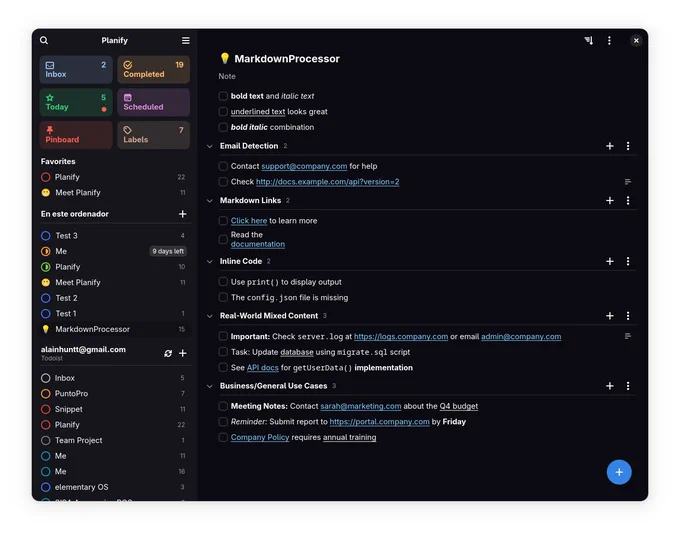Check off 'bold italic combination' task
This screenshot has height=536, width=680.
(x=223, y=127)
